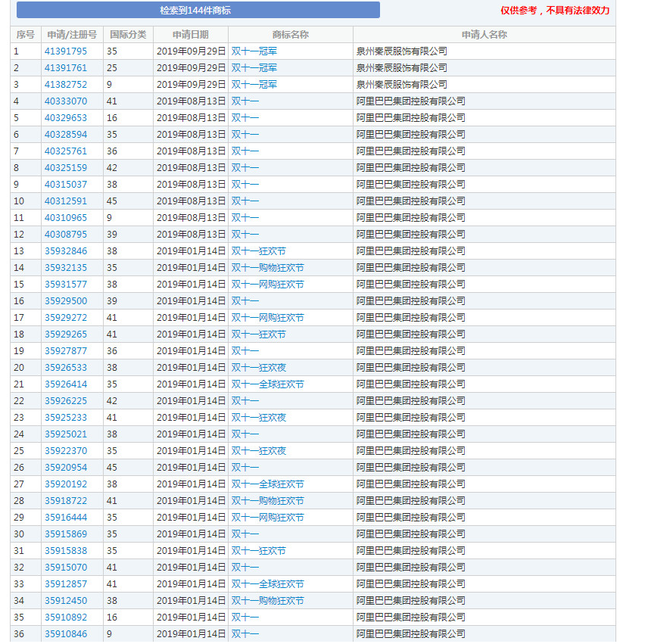Select the red 仅供参考 disclaimer text
The image size is (645, 644).
pyautogui.click(x=555, y=11)
